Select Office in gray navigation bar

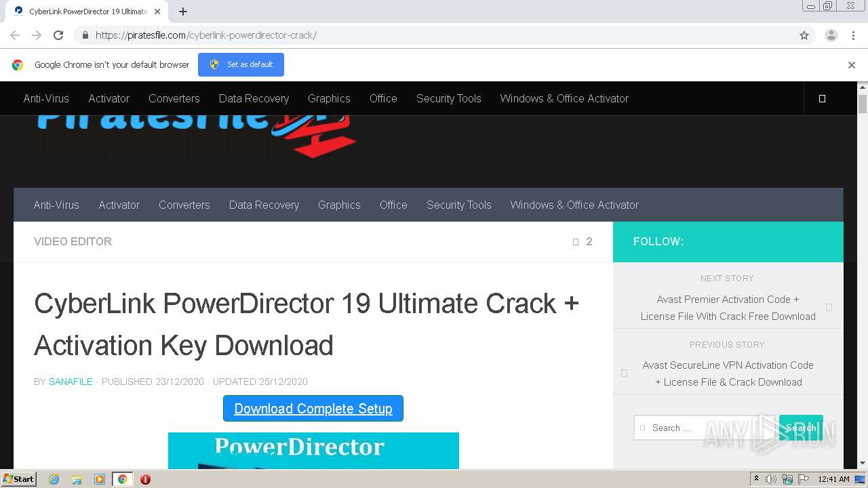(393, 205)
